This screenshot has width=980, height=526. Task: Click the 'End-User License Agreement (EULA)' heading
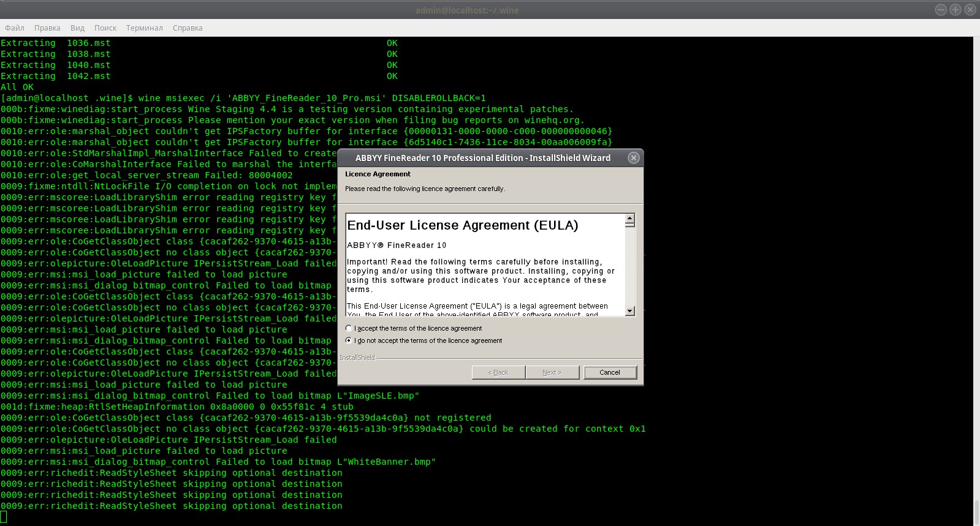tap(463, 225)
